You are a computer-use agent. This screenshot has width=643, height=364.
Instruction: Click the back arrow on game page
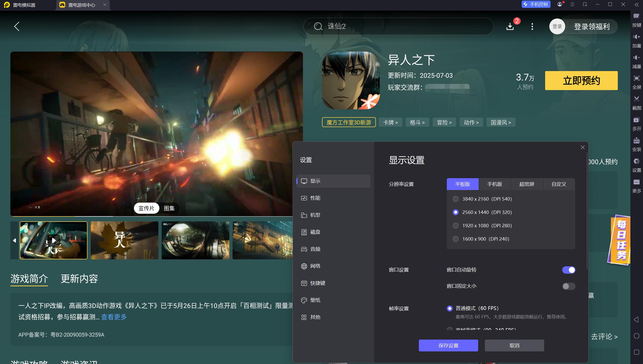click(17, 26)
